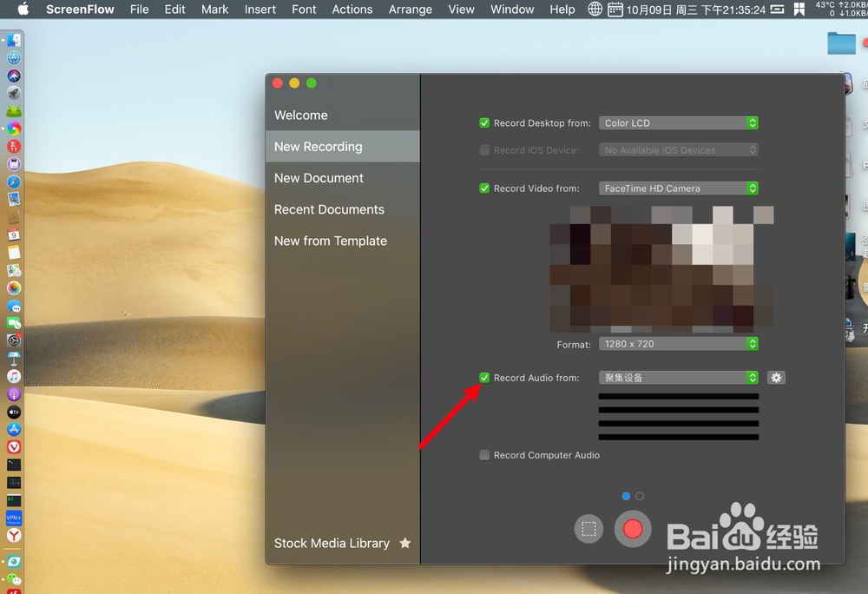
Task: Select the first blue page dot indicator
Action: [x=626, y=496]
